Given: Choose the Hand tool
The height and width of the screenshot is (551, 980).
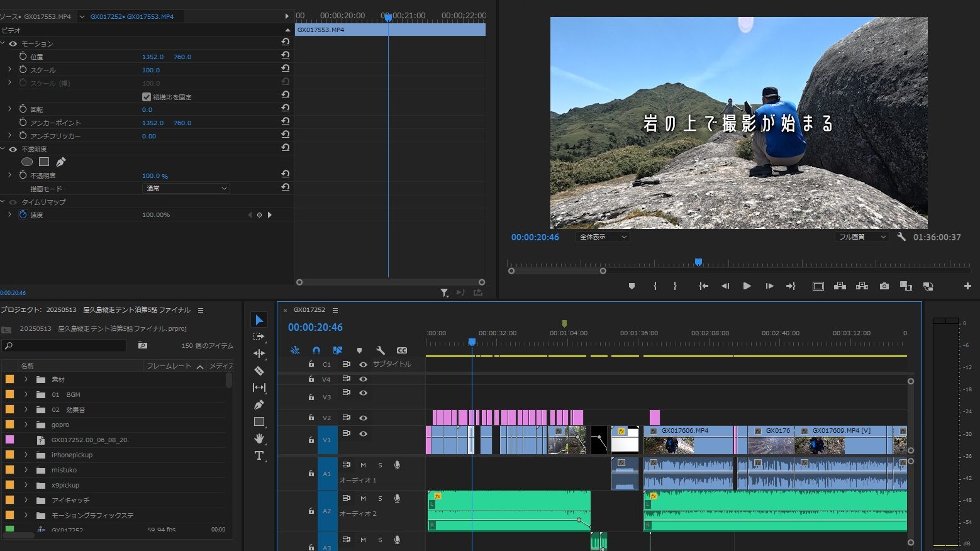Looking at the screenshot, I should (x=259, y=438).
